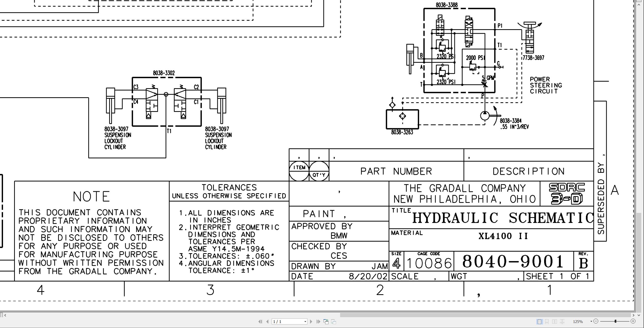
Task: Click right SUSPENSION LOCKOUT CYLINDER label
Action: coord(218,141)
